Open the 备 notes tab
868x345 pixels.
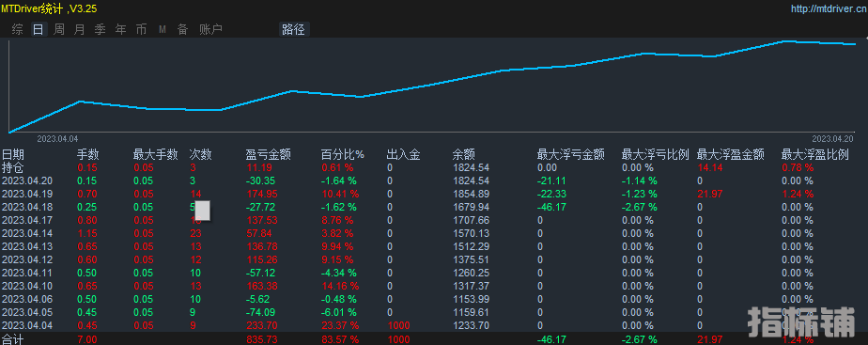pos(182,29)
